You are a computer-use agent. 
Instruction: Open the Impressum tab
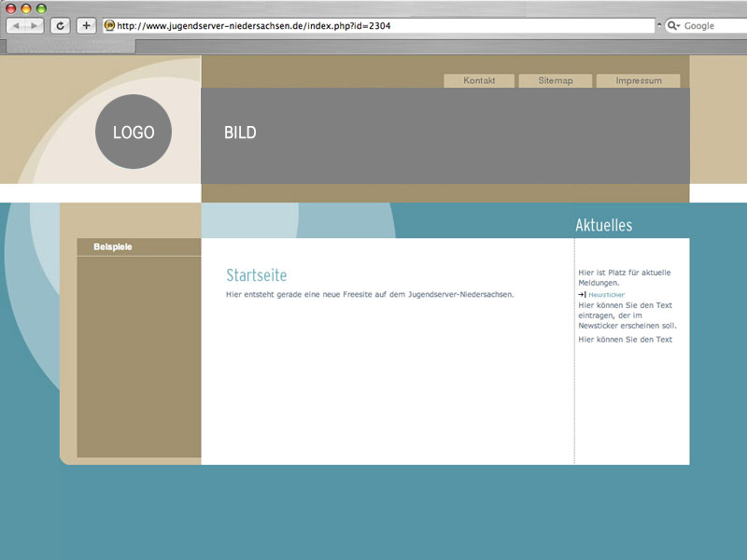pos(639,81)
